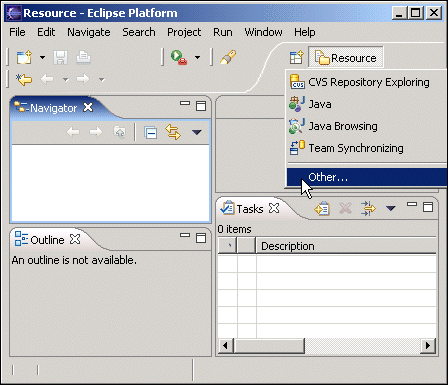Open the Navigate menu
The image size is (448, 385).
(x=89, y=32)
